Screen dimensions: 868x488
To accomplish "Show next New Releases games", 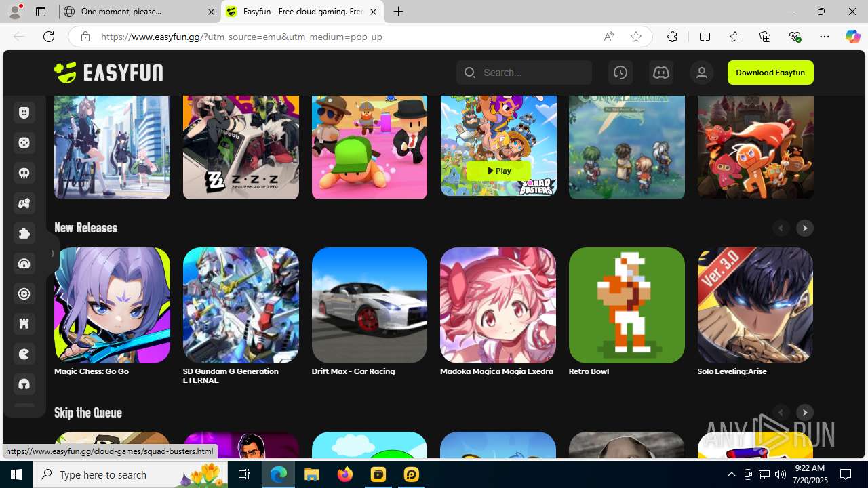I will (805, 228).
